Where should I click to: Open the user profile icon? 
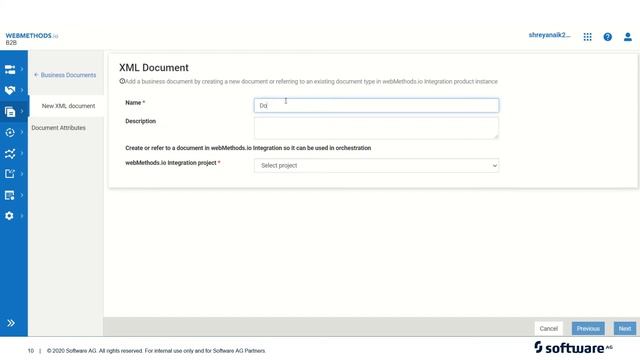[x=628, y=37]
